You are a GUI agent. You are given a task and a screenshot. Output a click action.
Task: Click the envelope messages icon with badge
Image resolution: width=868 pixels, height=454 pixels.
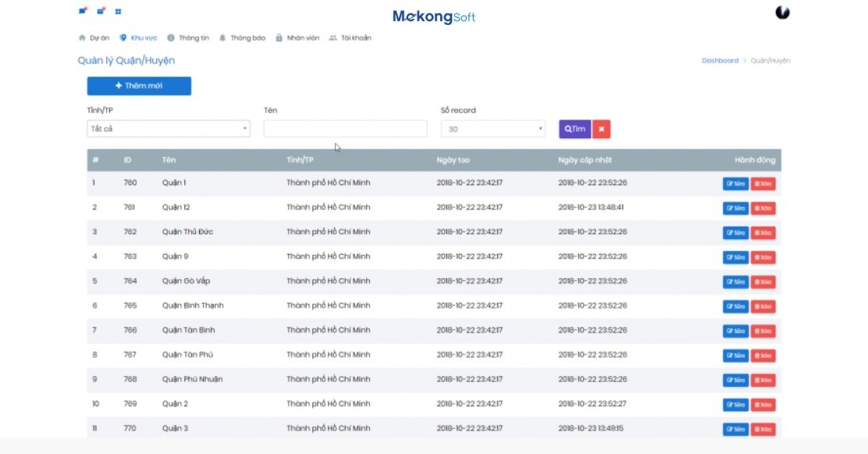point(101,12)
